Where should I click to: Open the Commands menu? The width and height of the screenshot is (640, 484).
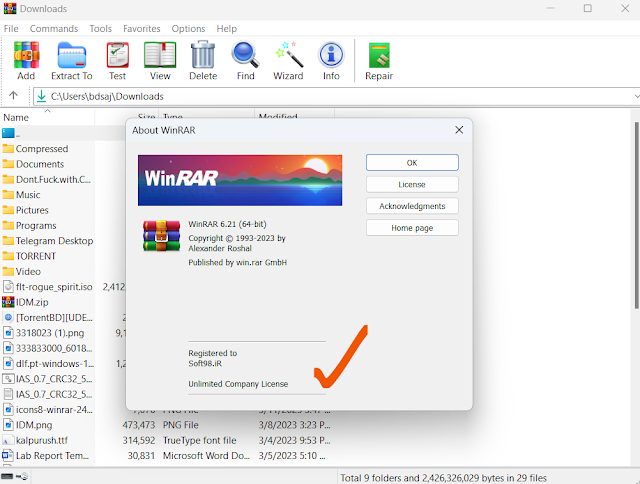(x=54, y=29)
